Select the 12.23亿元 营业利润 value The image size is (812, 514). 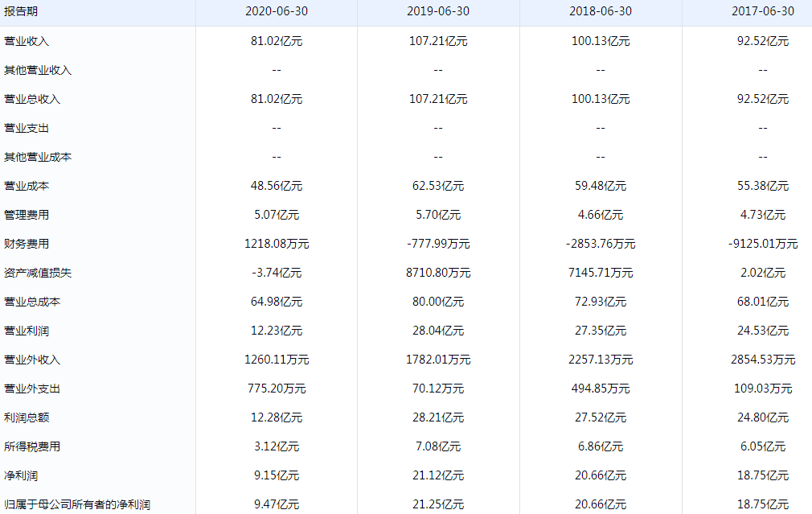click(277, 331)
